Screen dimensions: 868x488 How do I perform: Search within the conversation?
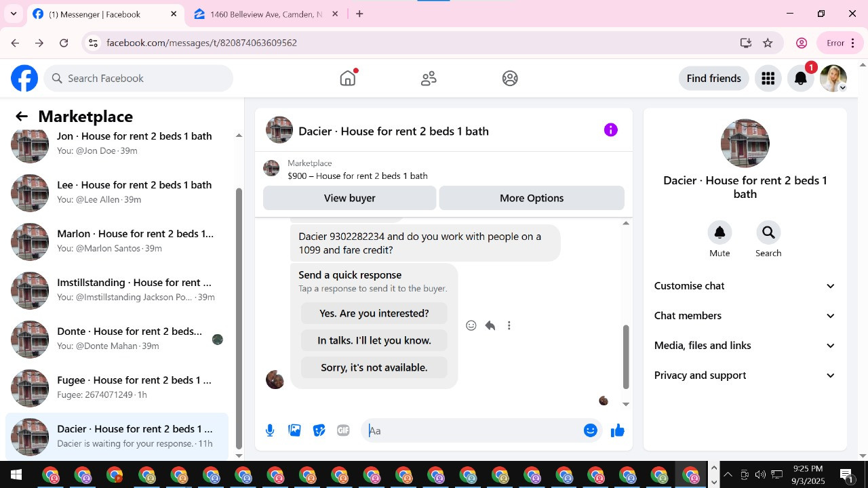(x=768, y=232)
